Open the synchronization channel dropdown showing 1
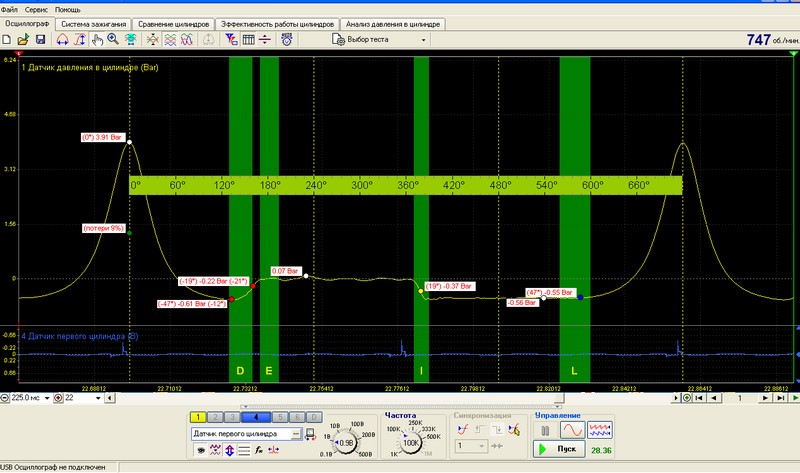 tap(471, 446)
